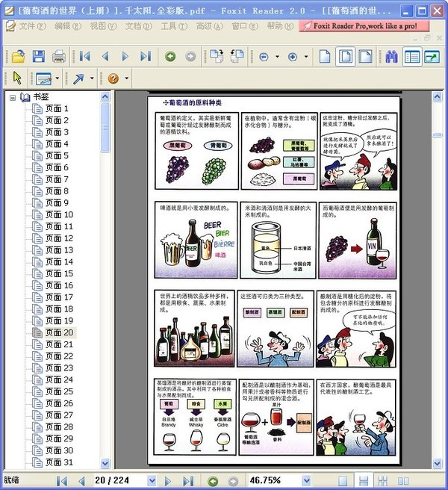The width and height of the screenshot is (448, 490).
Task: Click green Previous View in status bar
Action: (213, 481)
